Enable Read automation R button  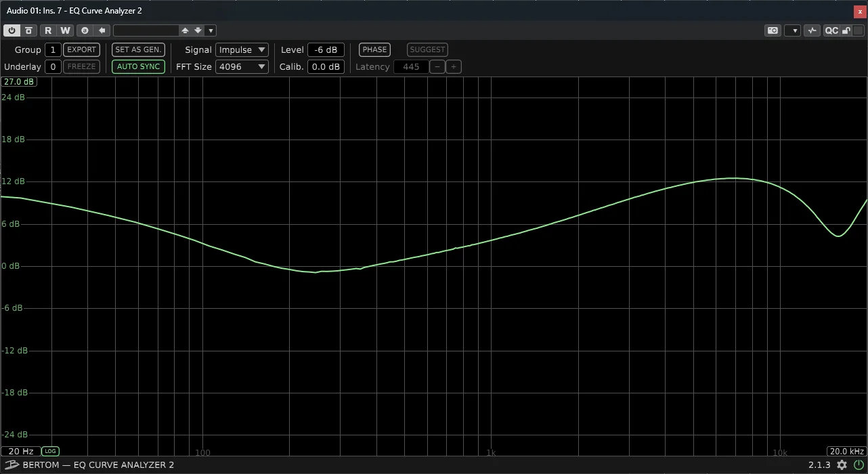[48, 30]
